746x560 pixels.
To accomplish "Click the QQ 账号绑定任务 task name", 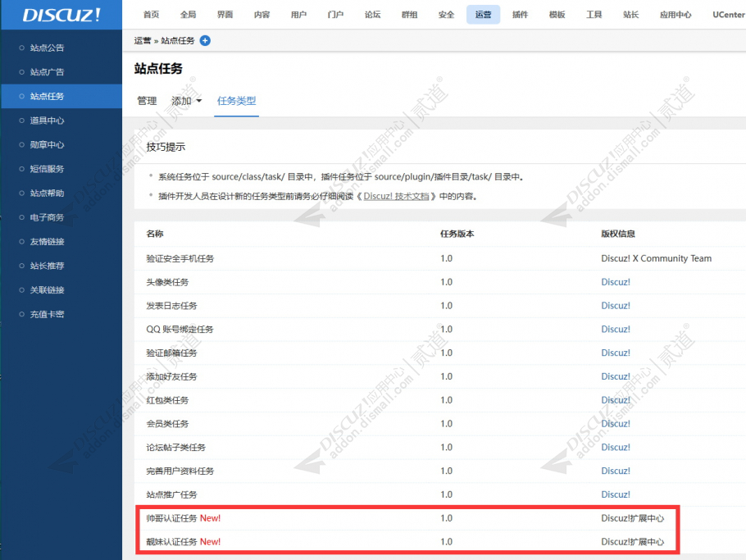I will [x=180, y=330].
